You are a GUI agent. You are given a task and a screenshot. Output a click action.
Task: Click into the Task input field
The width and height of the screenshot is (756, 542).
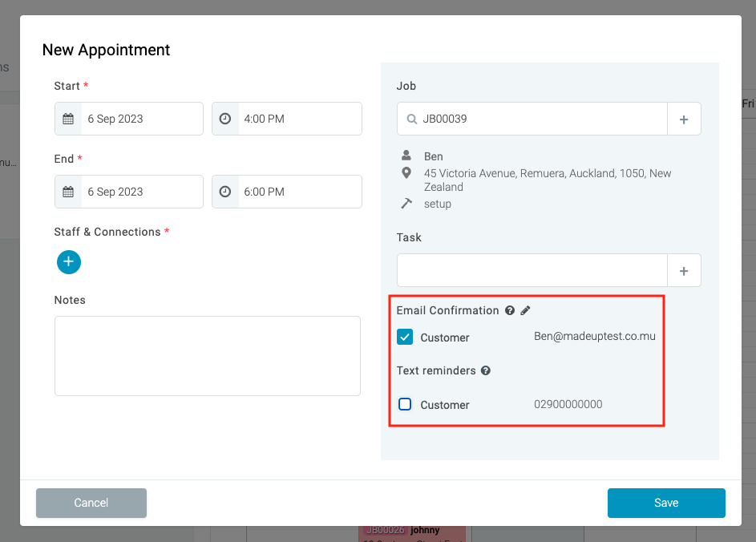532,270
